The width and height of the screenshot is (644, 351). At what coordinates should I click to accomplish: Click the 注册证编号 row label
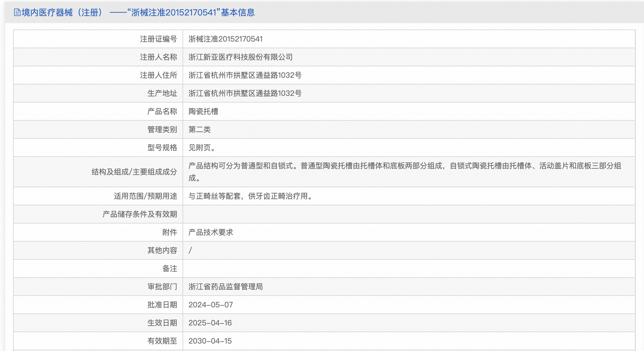coord(158,39)
